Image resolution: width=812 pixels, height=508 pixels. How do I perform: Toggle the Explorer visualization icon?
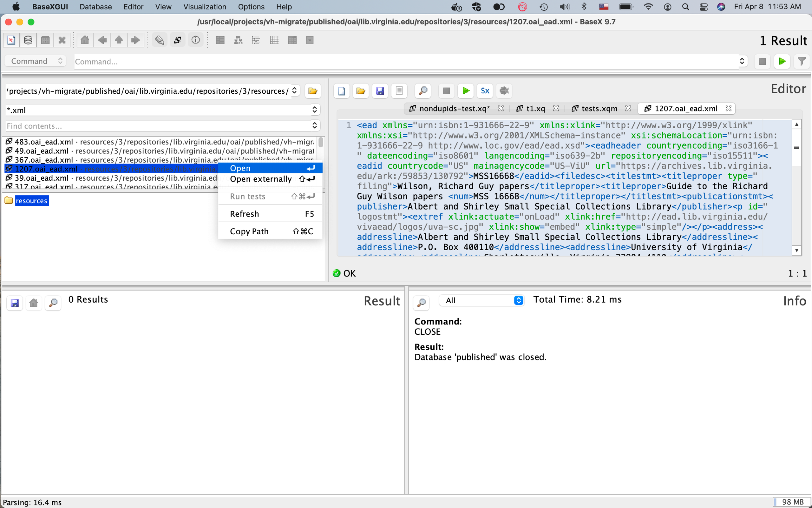click(x=310, y=40)
